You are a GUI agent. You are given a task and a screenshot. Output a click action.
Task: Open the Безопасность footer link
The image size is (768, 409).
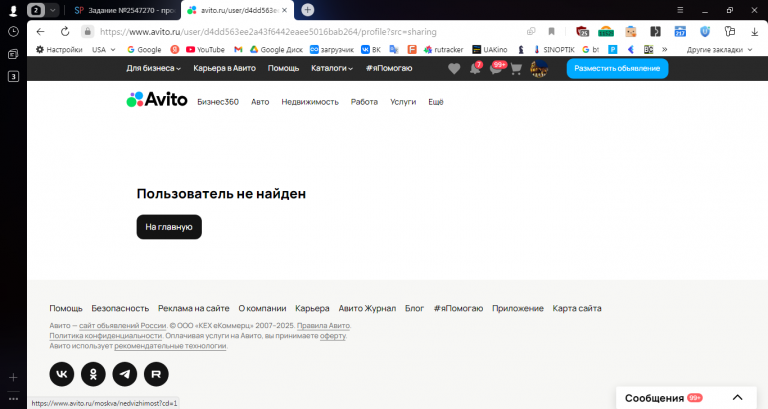(x=120, y=308)
